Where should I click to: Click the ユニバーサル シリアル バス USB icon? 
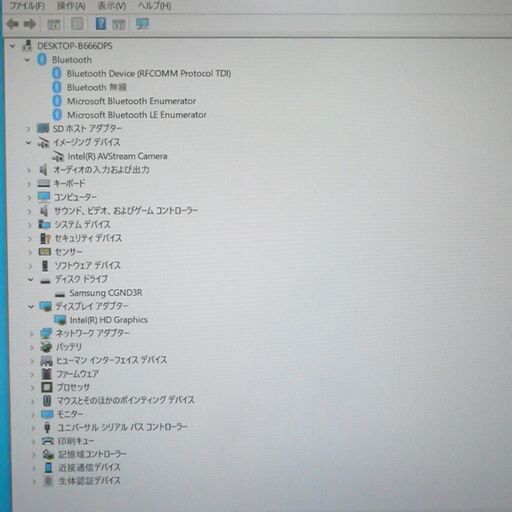tap(47, 428)
